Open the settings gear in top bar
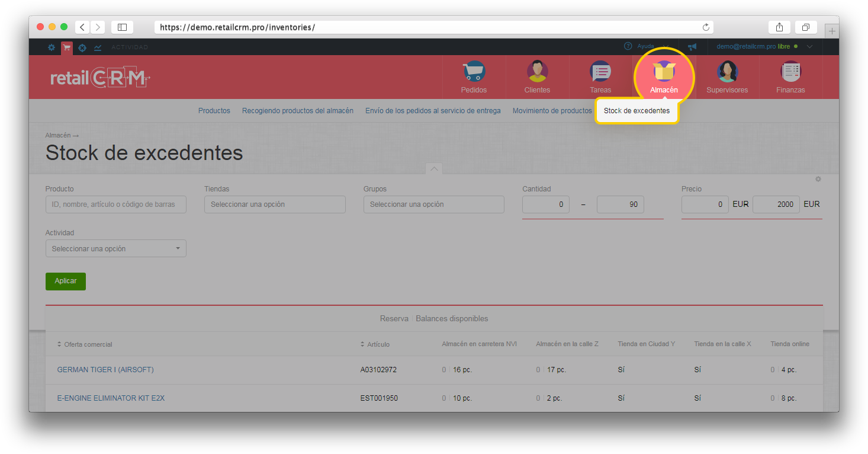 click(x=52, y=47)
